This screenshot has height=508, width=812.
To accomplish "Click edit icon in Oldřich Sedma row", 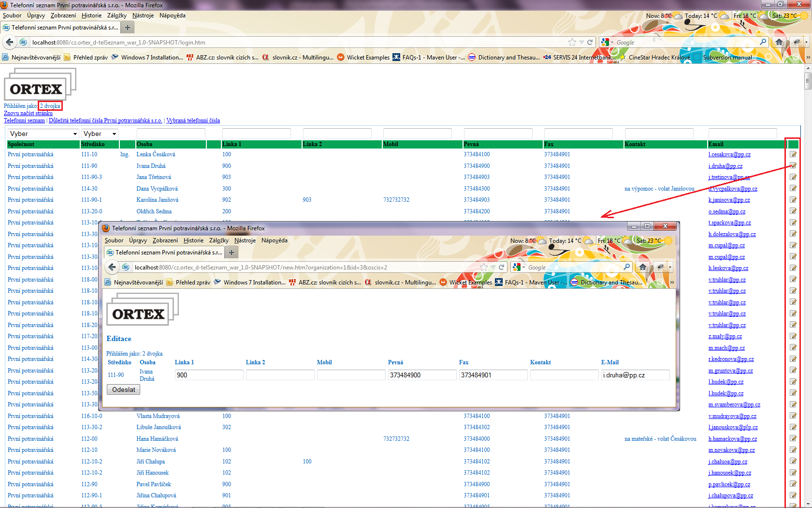I will pos(793,211).
